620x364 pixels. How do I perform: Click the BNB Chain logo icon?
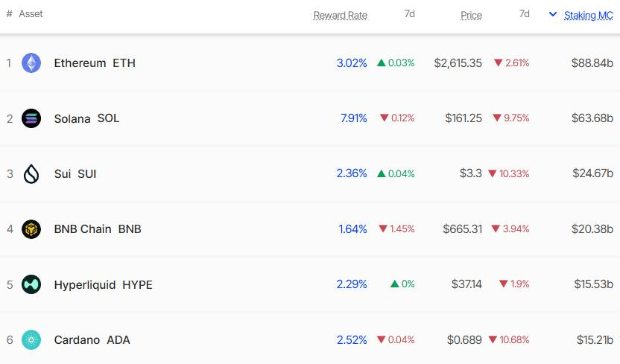[x=31, y=229]
